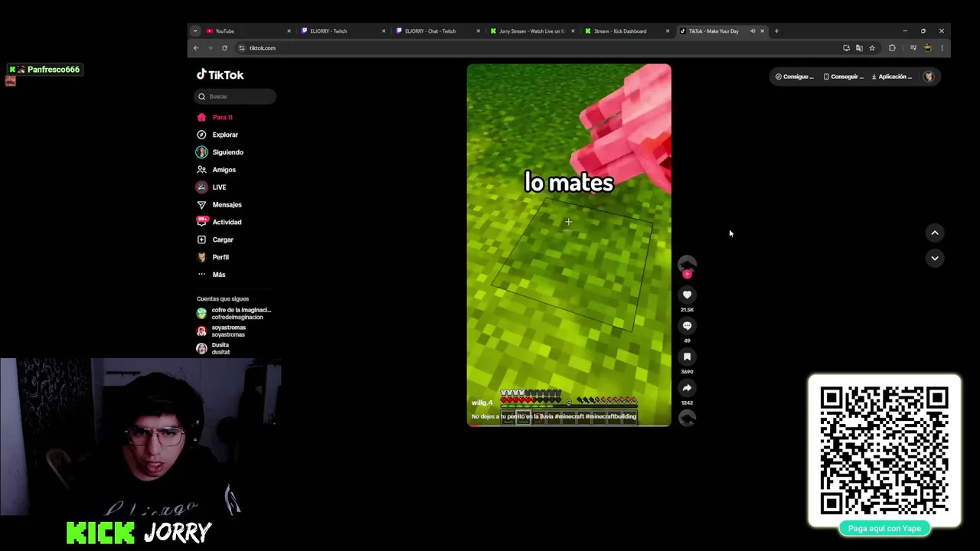980x551 pixels.
Task: Open willg.4 creator profile name
Action: pyautogui.click(x=482, y=403)
